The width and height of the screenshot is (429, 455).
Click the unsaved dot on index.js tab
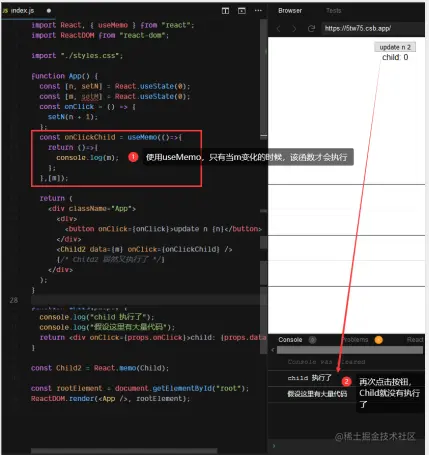tap(49, 11)
